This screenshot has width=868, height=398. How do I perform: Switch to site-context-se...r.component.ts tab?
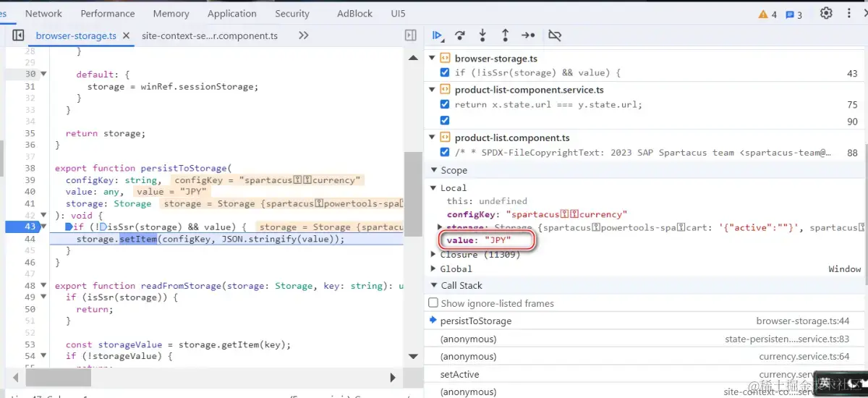(210, 35)
